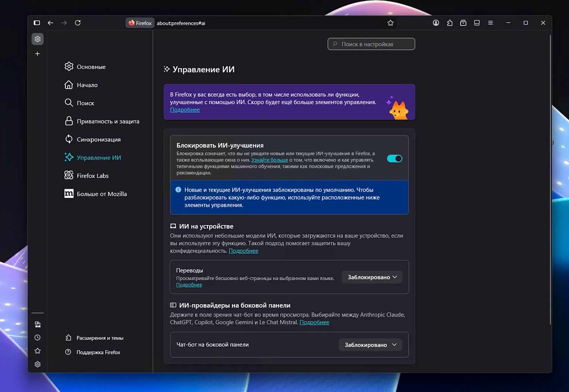Open the Extensions puzzle icon

click(x=450, y=23)
